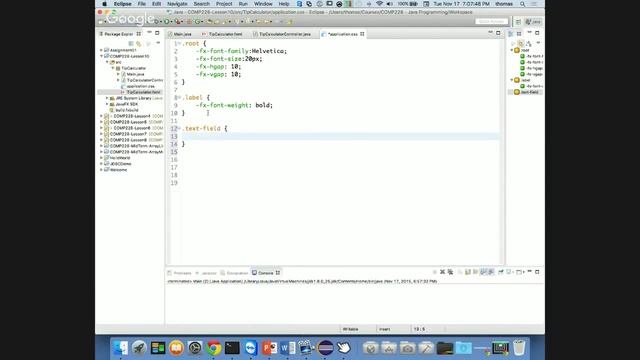Image resolution: width=640 pixels, height=360 pixels.
Task: Collapse all in Package Explorer toolbar
Action: [131, 43]
